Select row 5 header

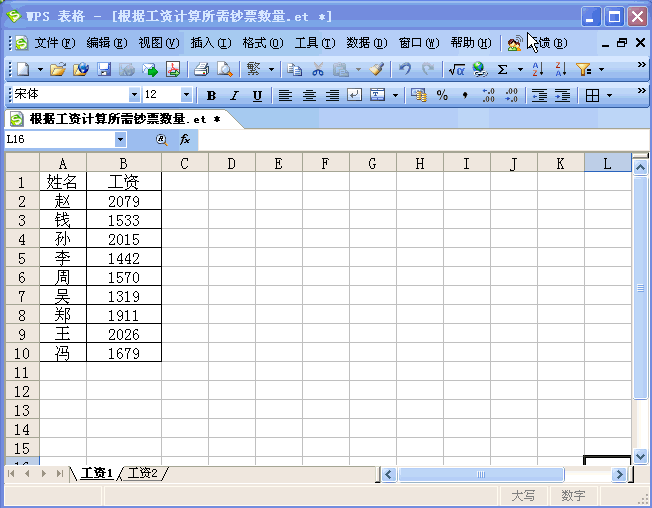(21, 258)
